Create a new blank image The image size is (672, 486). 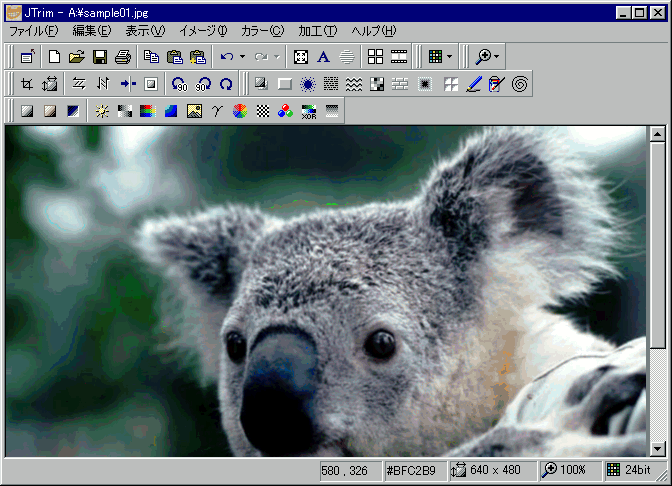point(54,57)
